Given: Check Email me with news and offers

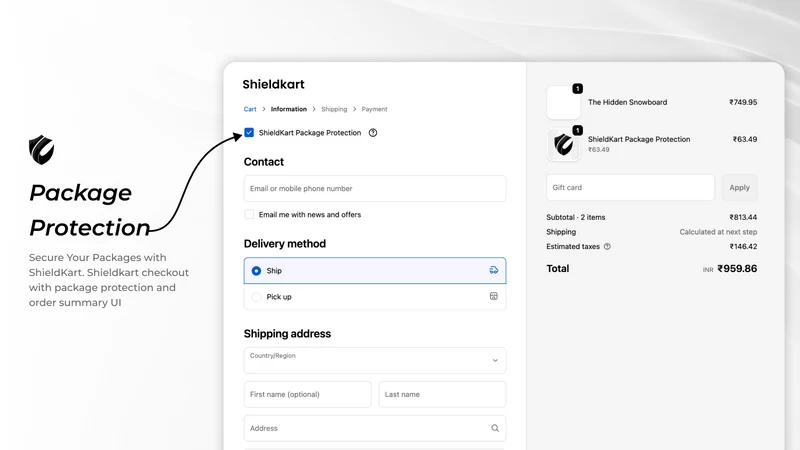Looking at the screenshot, I should (249, 214).
